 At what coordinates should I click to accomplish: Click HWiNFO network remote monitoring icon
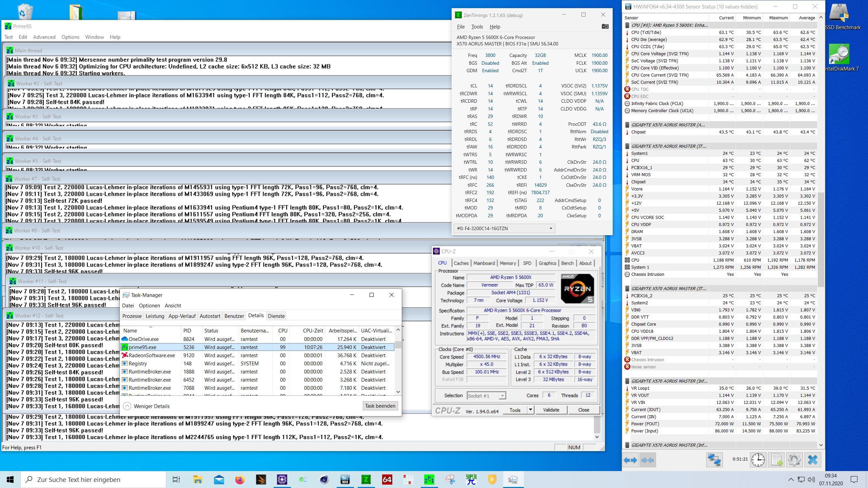click(714, 460)
